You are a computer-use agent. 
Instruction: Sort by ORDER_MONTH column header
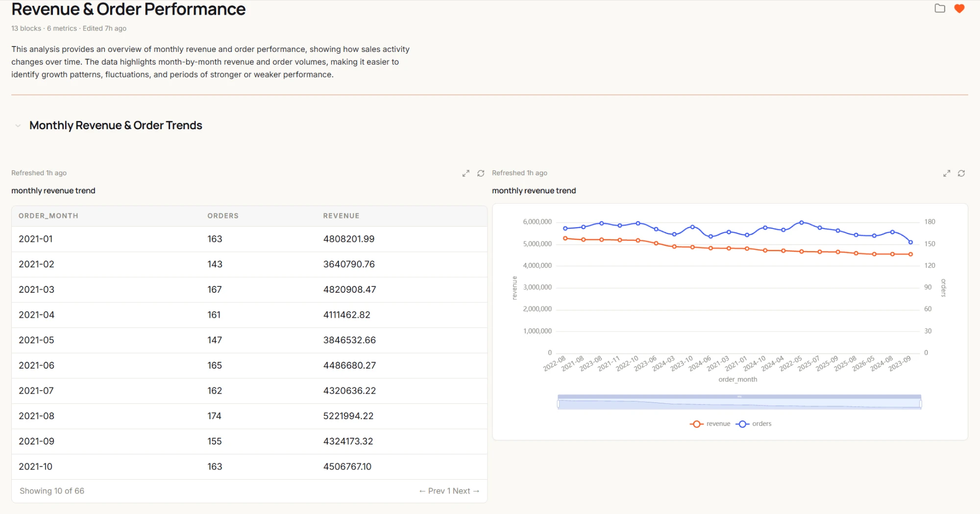49,216
